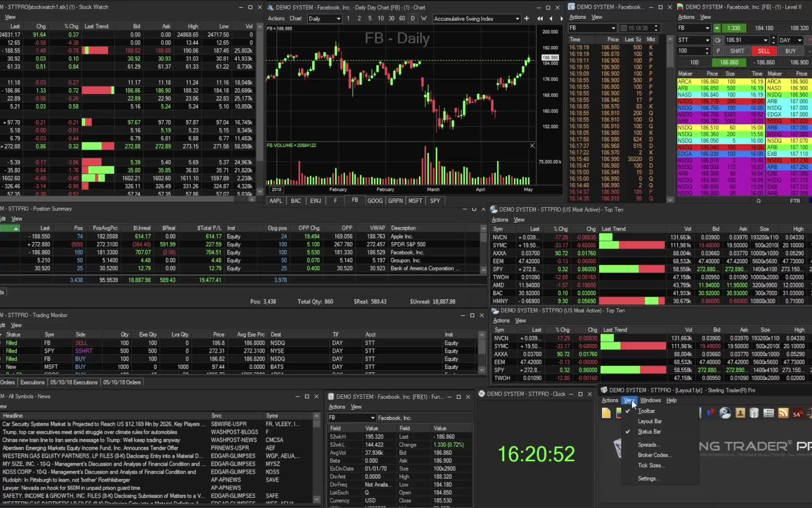Viewport: 812px width, 508px height.
Task: Click the user account icon in Sterling toolbar
Action: pos(740,413)
